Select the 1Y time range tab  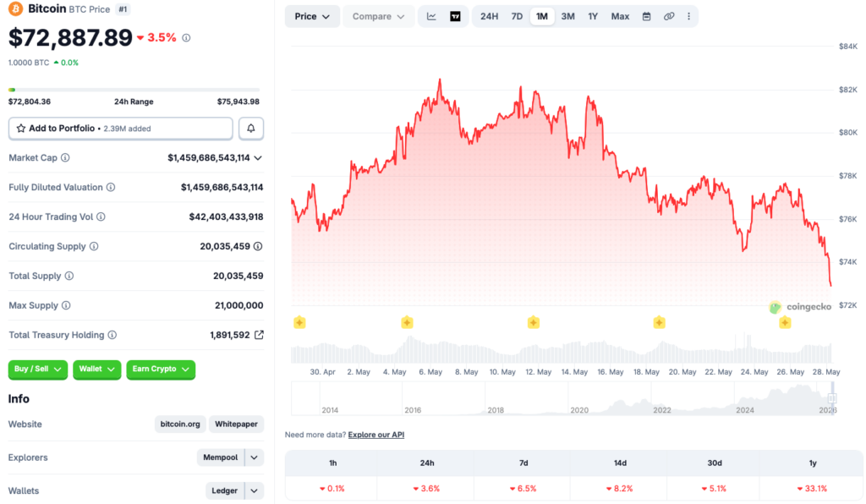(593, 17)
